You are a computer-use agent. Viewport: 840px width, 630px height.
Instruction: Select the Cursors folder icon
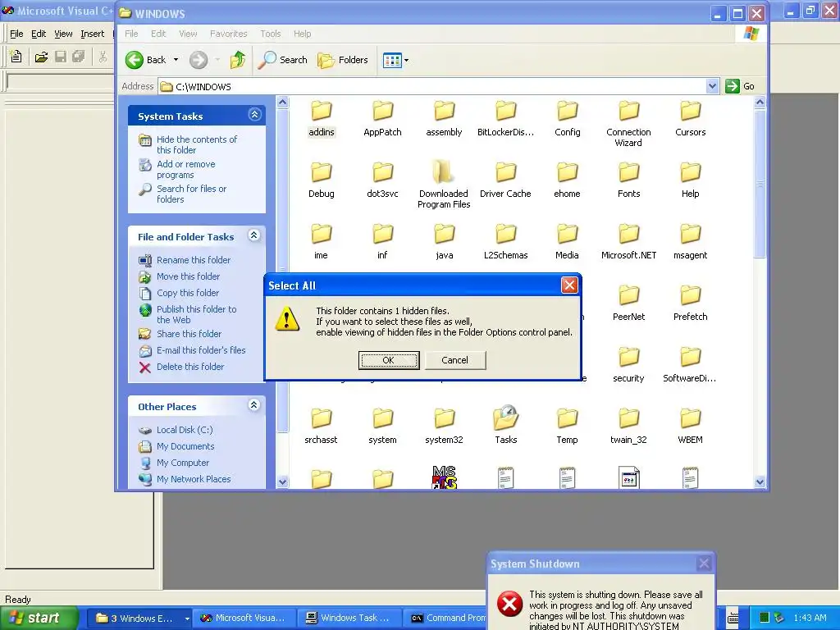[691, 112]
